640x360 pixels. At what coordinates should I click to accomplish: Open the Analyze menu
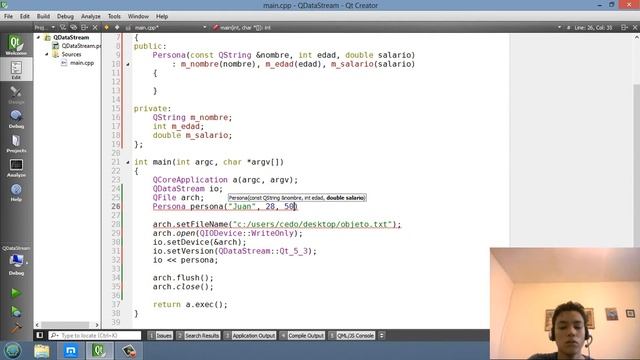point(91,16)
